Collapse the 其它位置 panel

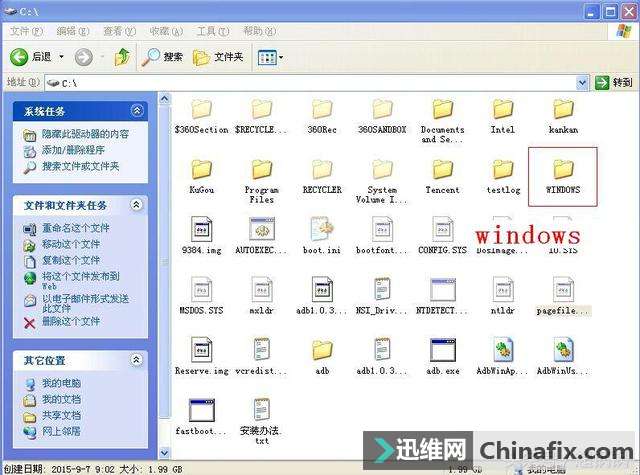pyautogui.click(x=136, y=360)
